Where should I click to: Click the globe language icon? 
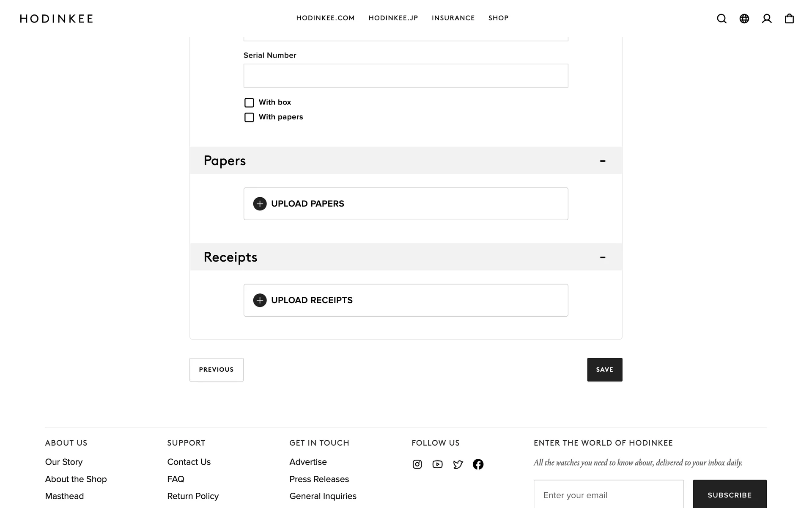744,19
